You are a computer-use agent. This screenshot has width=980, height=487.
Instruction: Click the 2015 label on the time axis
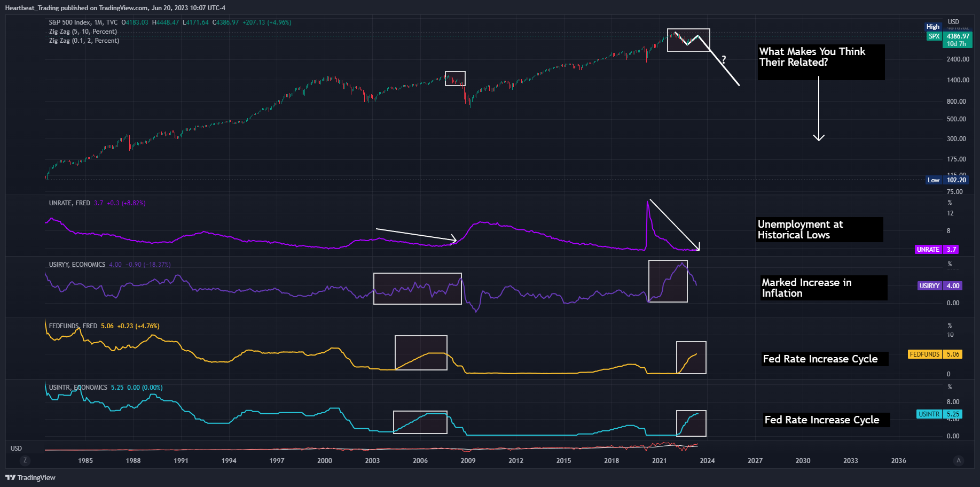tap(564, 461)
